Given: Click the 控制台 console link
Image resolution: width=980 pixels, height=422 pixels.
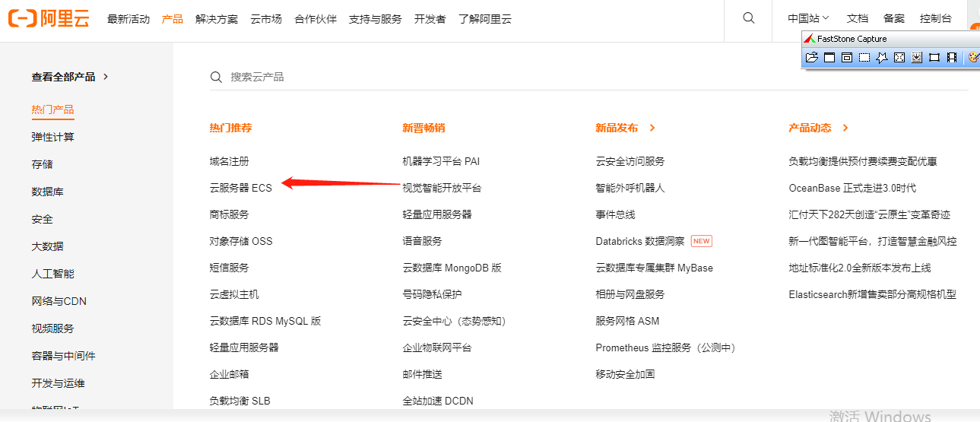Looking at the screenshot, I should pyautogui.click(x=935, y=19).
